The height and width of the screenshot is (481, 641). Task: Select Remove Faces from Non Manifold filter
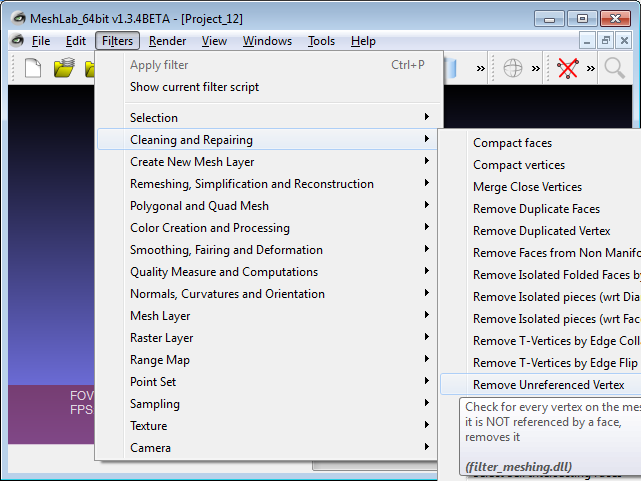point(541,253)
